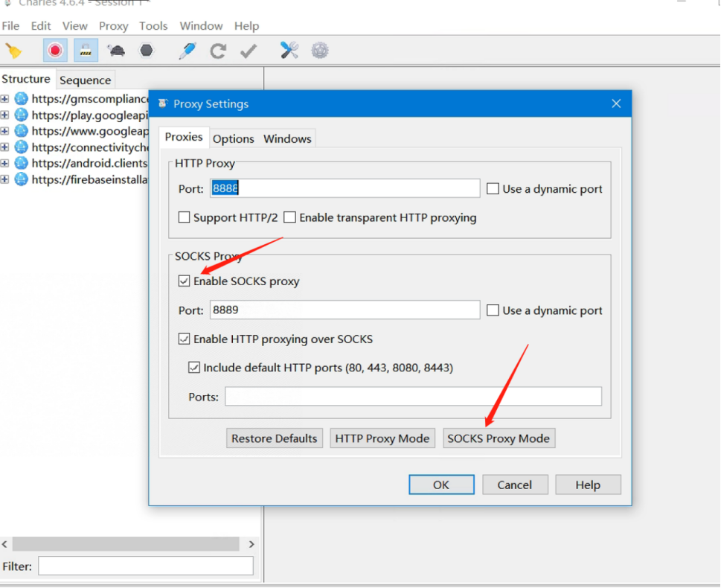Click the repeat request arrow icon
The image size is (721, 588).
[x=218, y=51]
